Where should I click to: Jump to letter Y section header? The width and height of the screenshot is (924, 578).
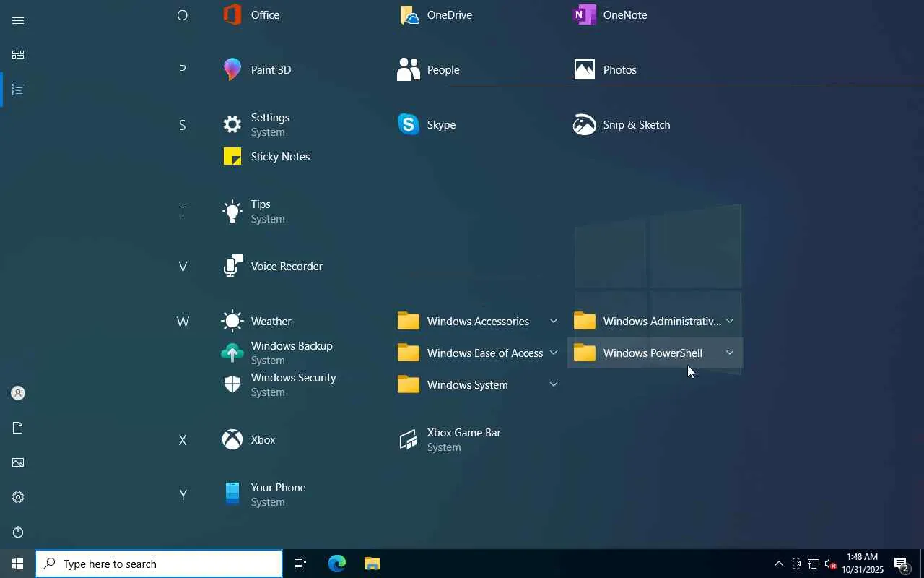click(183, 494)
